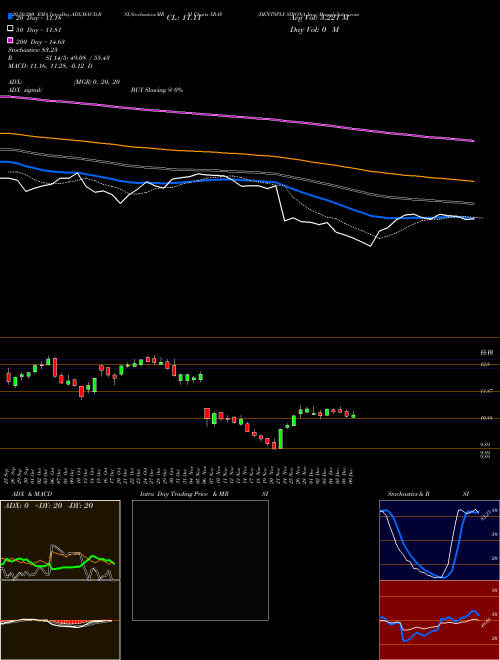The width and height of the screenshot is (500, 660).
Task: Click the 'BUY Slowing @ 0%' signal text
Action: pos(157,90)
